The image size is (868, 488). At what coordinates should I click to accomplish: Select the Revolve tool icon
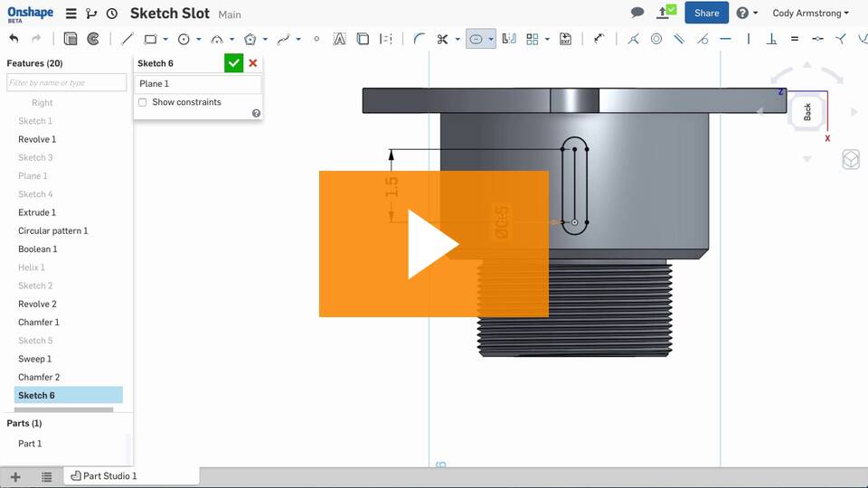(93, 39)
